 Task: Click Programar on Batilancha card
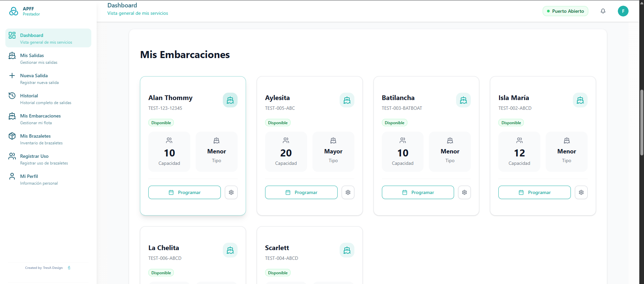(418, 192)
